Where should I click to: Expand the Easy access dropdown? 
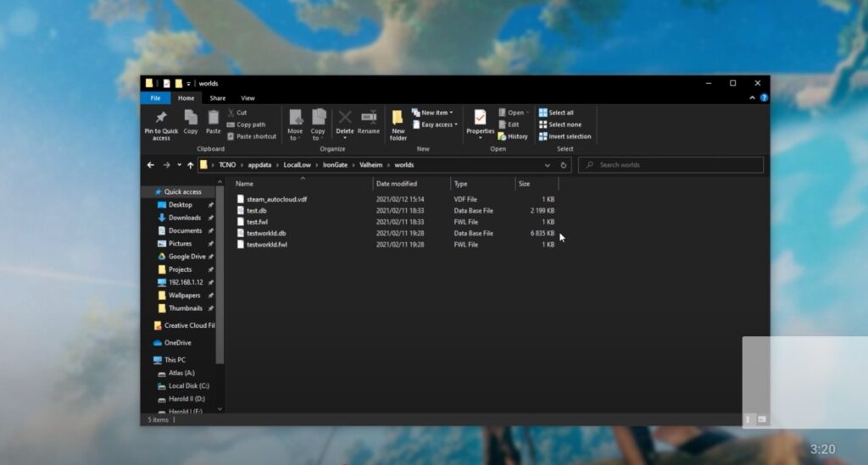(435, 125)
